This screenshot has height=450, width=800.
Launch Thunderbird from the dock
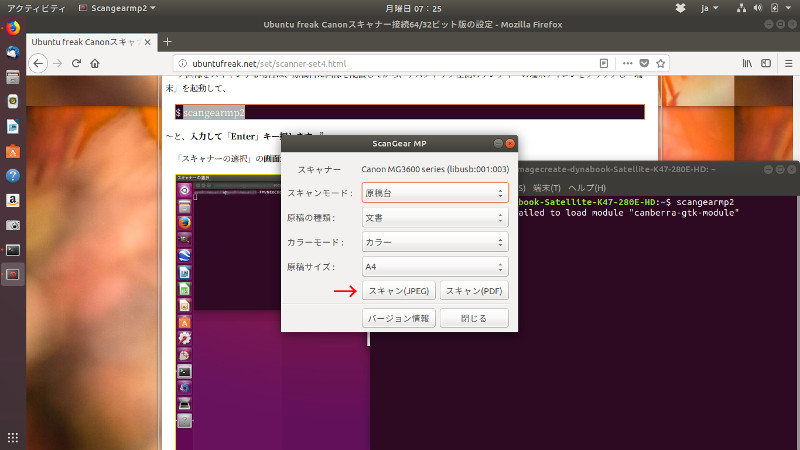click(x=13, y=52)
